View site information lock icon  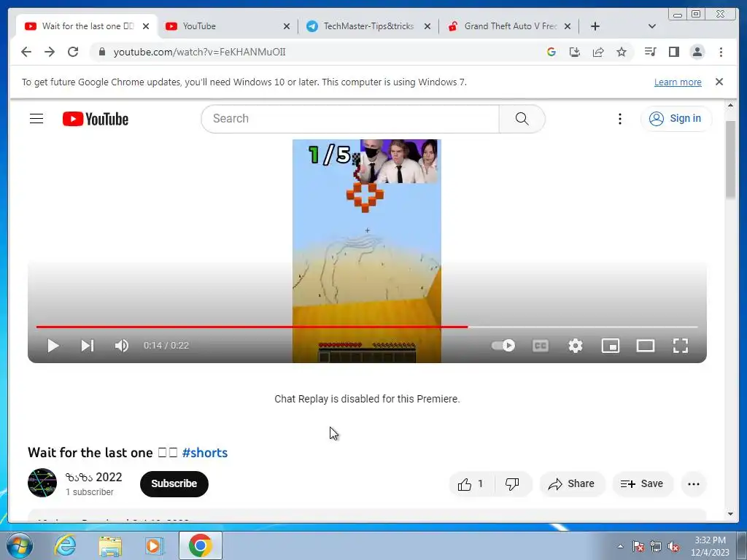(x=101, y=52)
